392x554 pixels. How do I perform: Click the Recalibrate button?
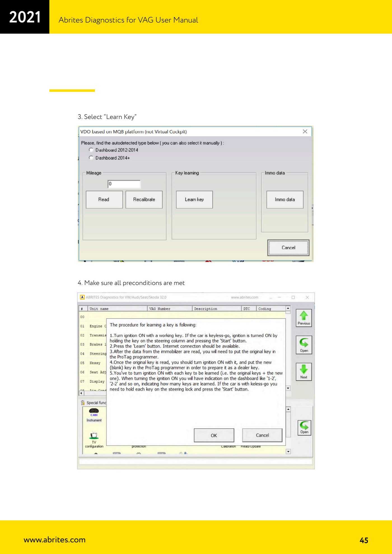coord(144,200)
